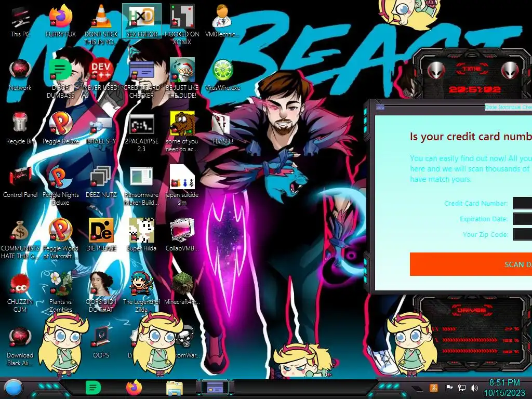This screenshot has width=532, height=399.
Task: Launch Firefox from the taskbar
Action: 134,388
